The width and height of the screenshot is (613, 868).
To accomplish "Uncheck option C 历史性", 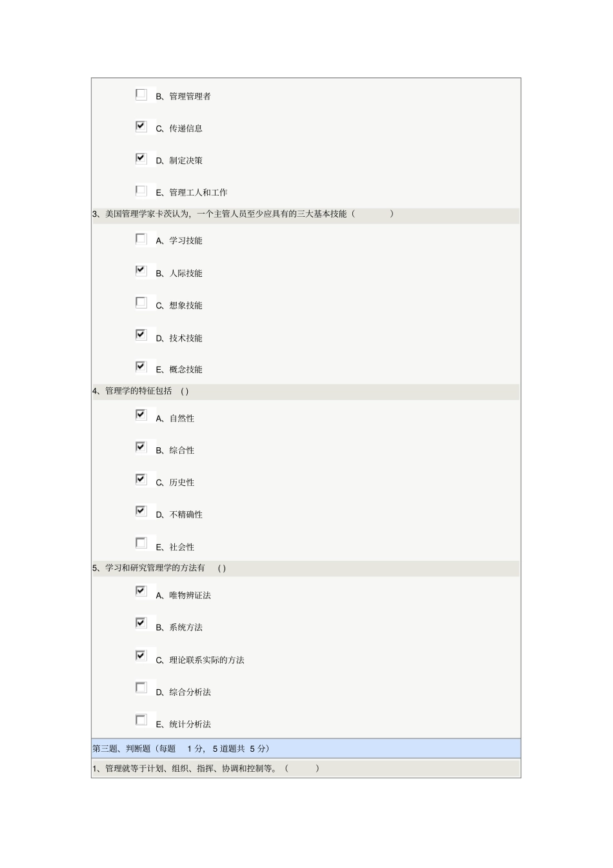I will tap(141, 479).
